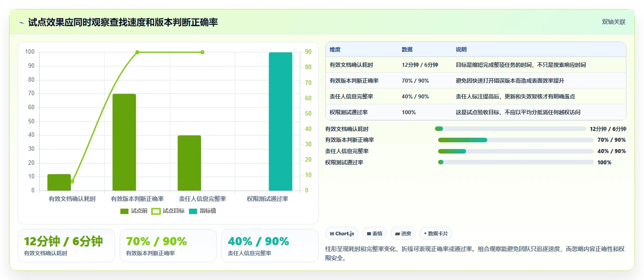Open the 70% / 90% data card
The width and height of the screenshot is (644, 280).
(168, 246)
